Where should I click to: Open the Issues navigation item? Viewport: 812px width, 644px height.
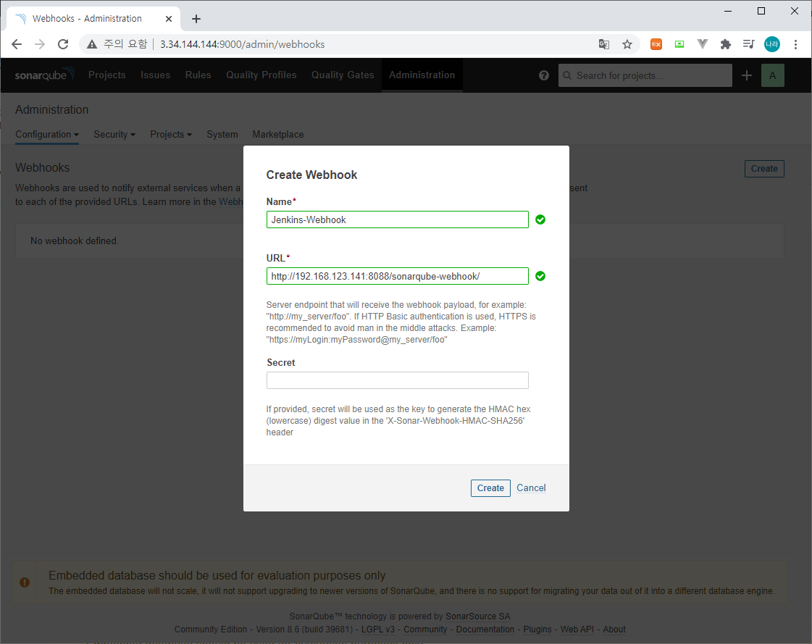(x=155, y=75)
